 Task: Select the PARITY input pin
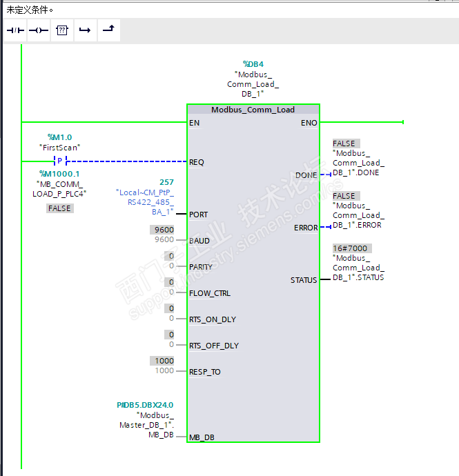point(201,267)
